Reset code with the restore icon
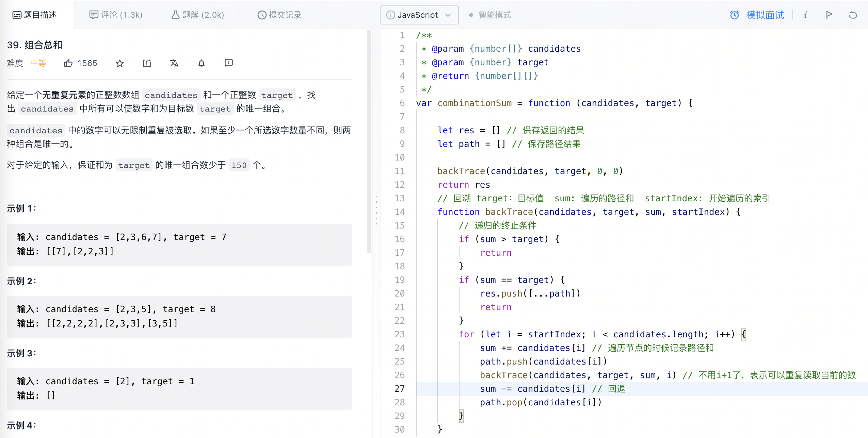 [853, 15]
